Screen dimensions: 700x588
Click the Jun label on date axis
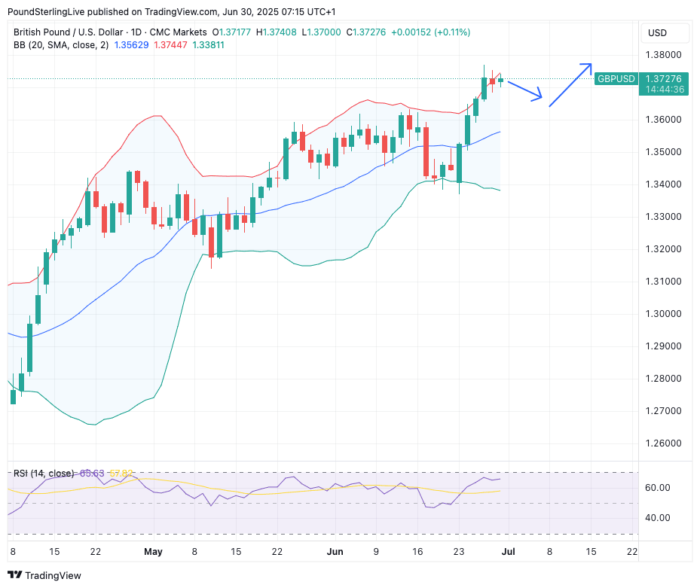pyautogui.click(x=335, y=552)
